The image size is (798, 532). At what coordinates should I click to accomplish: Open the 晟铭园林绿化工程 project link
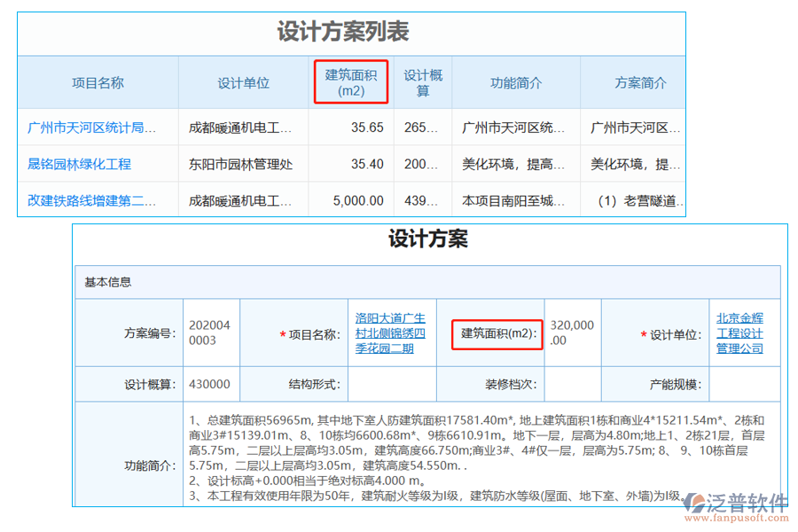point(82,163)
